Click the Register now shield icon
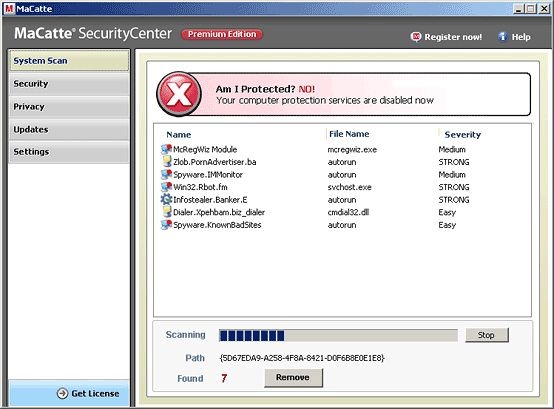 point(416,37)
